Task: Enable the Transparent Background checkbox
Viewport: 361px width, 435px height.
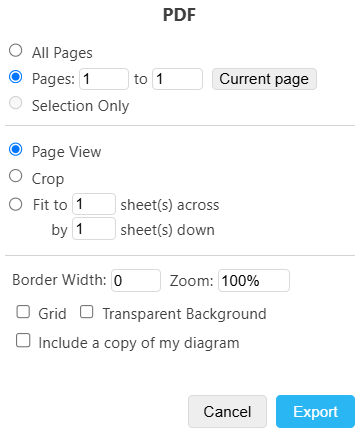Action: click(87, 312)
